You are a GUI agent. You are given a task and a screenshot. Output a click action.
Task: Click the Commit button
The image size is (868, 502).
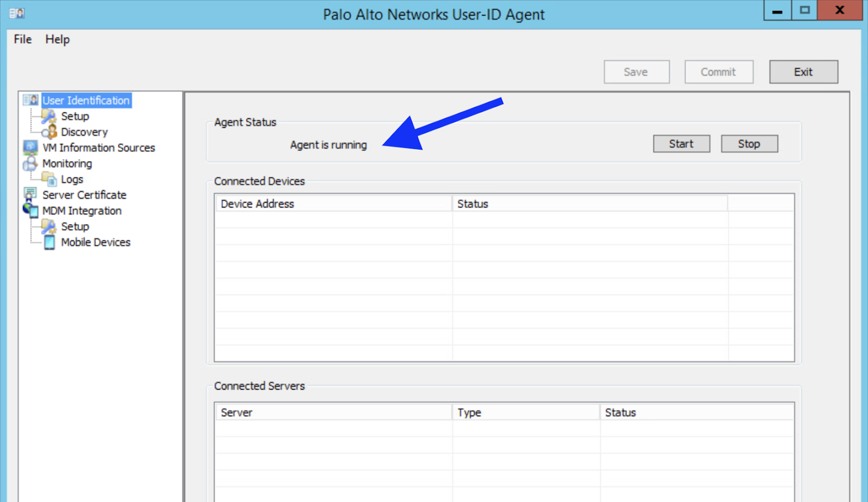[718, 72]
